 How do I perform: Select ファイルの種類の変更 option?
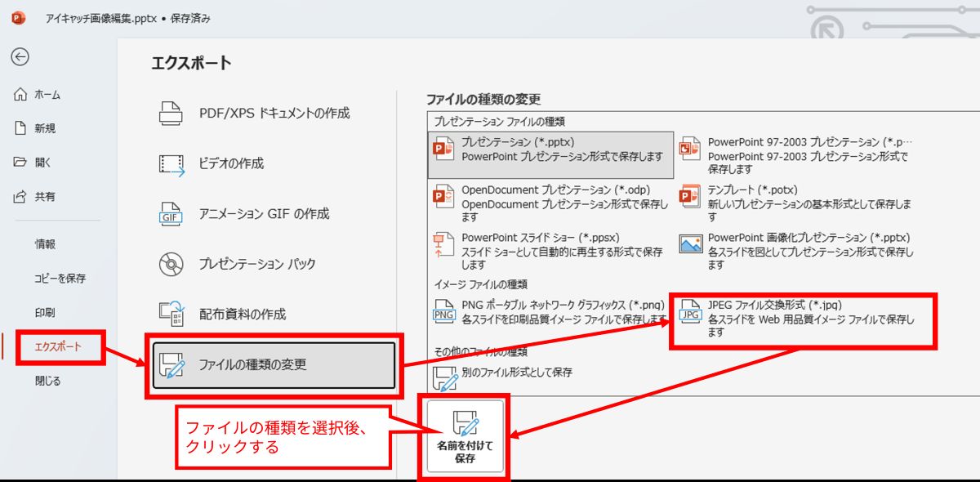[x=274, y=365]
